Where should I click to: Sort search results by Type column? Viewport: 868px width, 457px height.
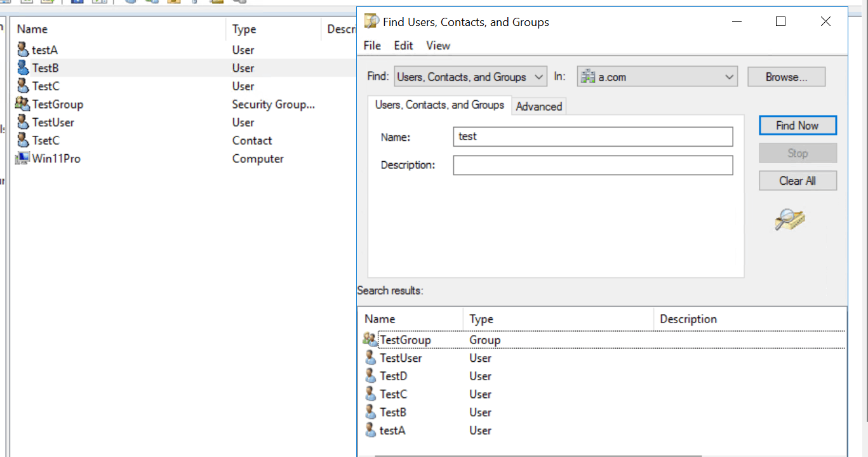coord(559,319)
